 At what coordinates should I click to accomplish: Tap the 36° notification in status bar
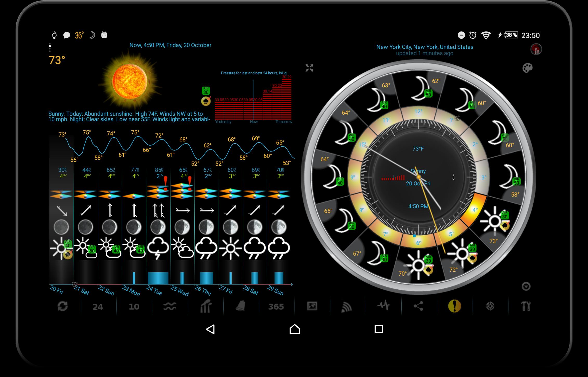[x=79, y=35]
